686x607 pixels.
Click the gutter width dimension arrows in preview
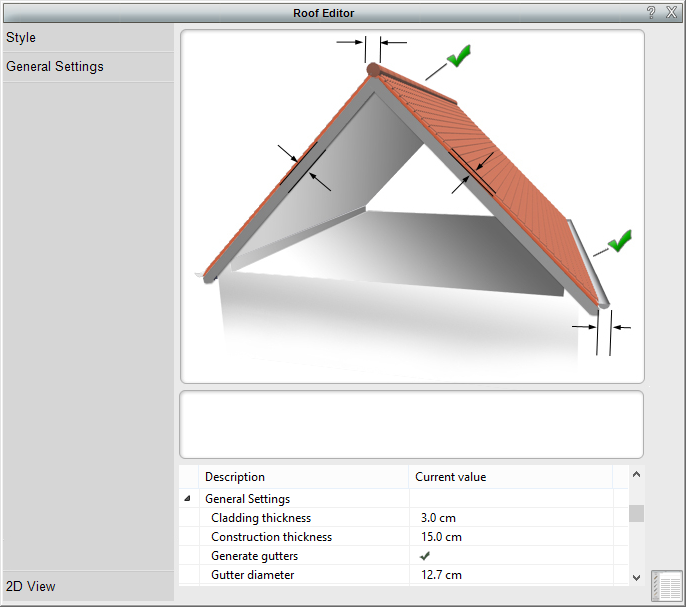[602, 333]
